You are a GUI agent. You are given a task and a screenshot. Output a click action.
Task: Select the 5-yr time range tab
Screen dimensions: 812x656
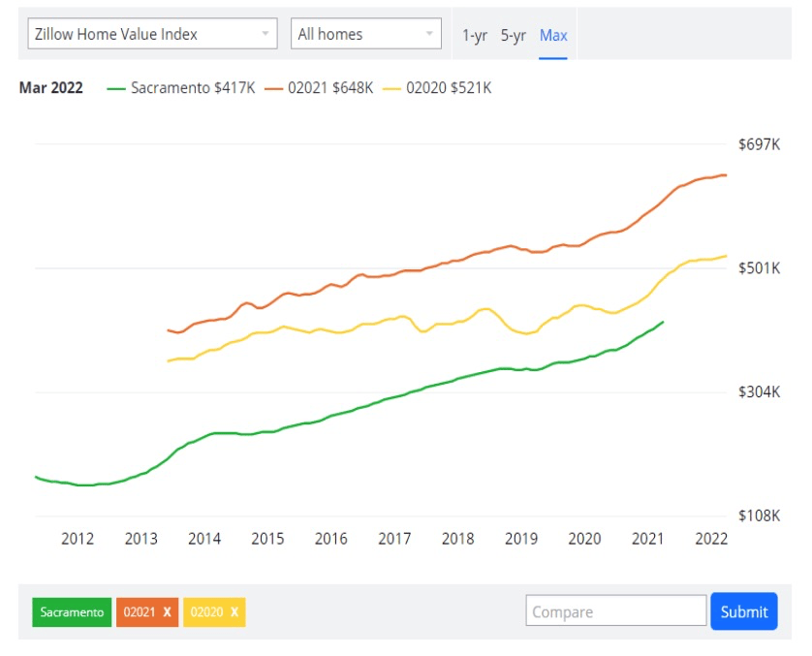pos(514,35)
